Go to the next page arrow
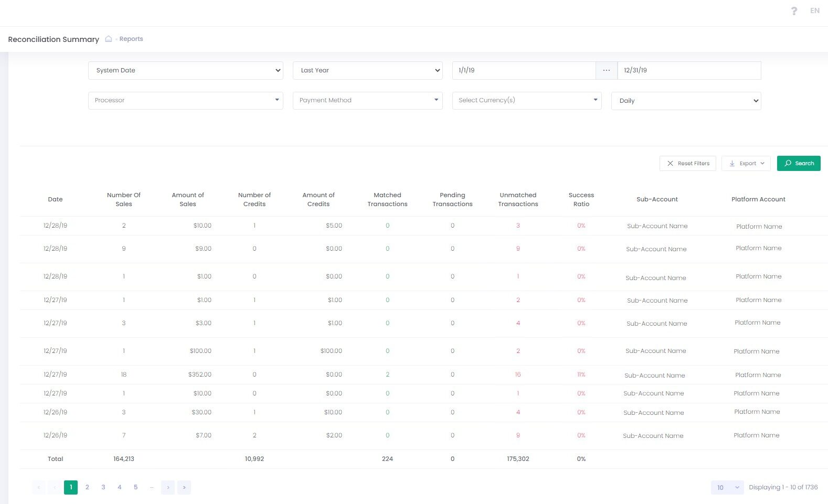This screenshot has height=504, width=828. pyautogui.click(x=168, y=487)
